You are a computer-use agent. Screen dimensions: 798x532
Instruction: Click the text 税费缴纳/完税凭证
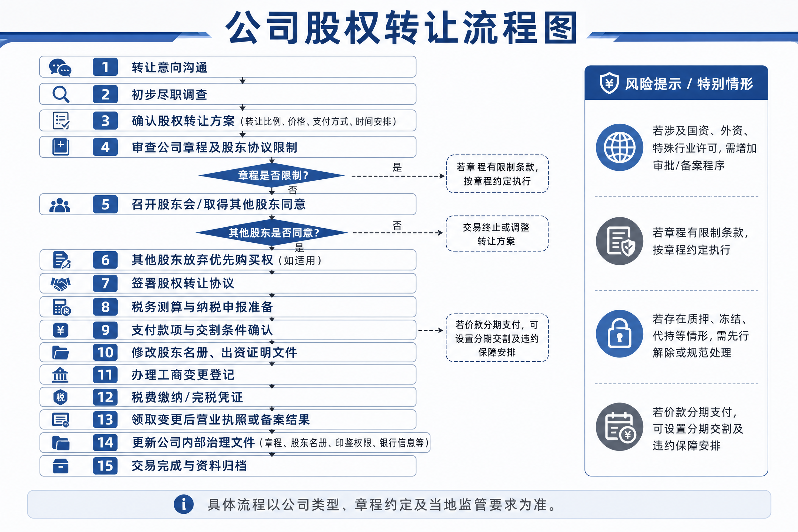click(x=187, y=397)
